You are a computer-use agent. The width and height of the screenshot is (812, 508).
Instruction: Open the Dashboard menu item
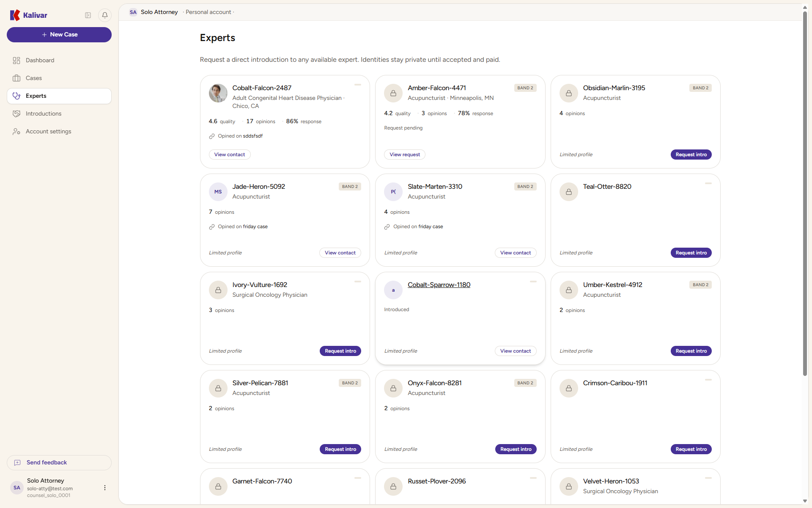(59, 61)
